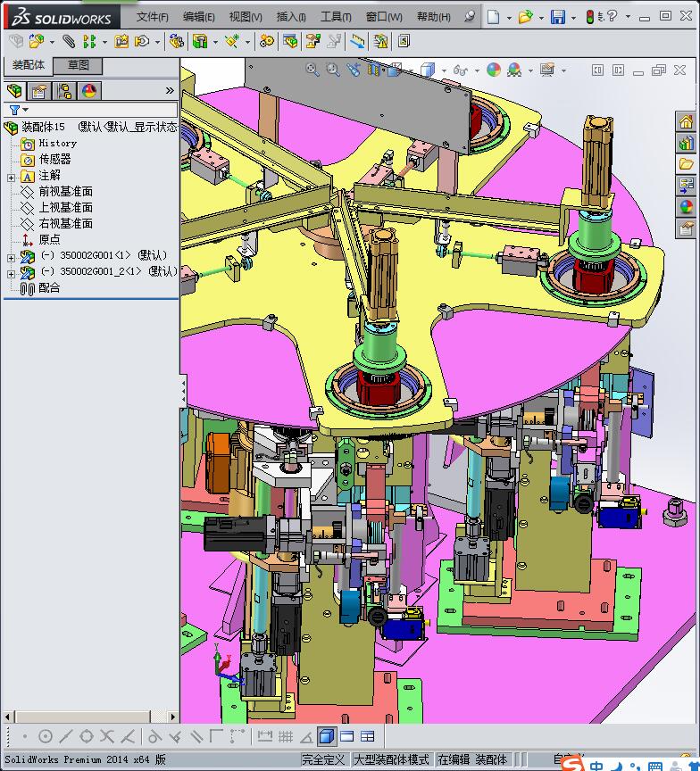
Task: Select the DisplayManager color ball tab
Action: click(x=89, y=91)
